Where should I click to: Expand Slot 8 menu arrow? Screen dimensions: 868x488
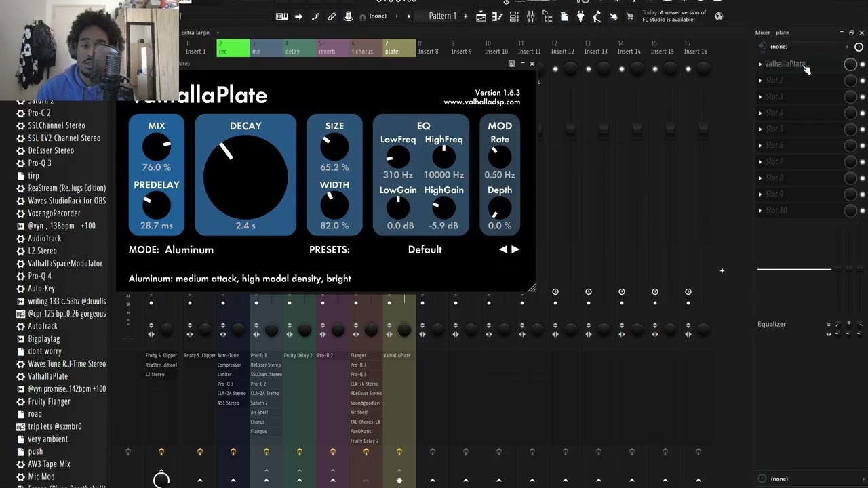coord(760,178)
